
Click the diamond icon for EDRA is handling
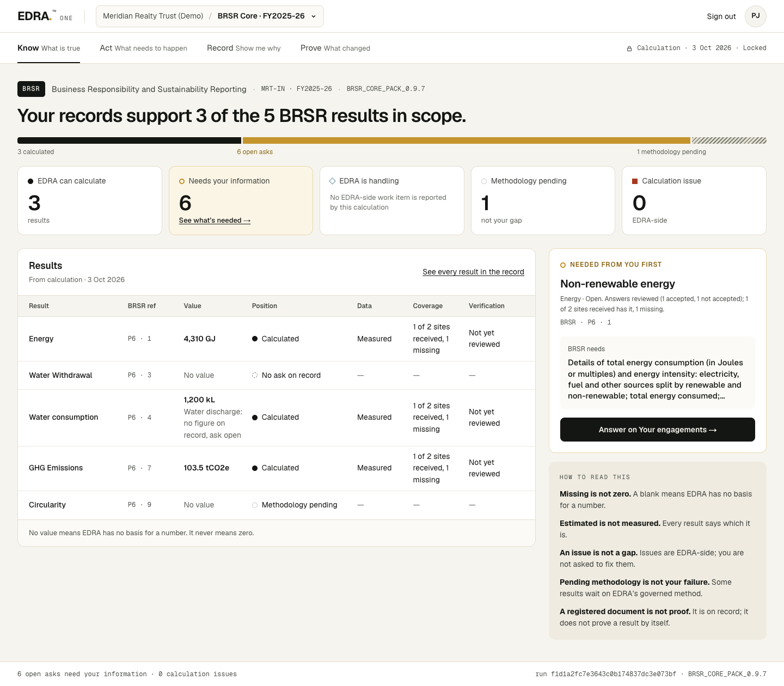coord(333,181)
